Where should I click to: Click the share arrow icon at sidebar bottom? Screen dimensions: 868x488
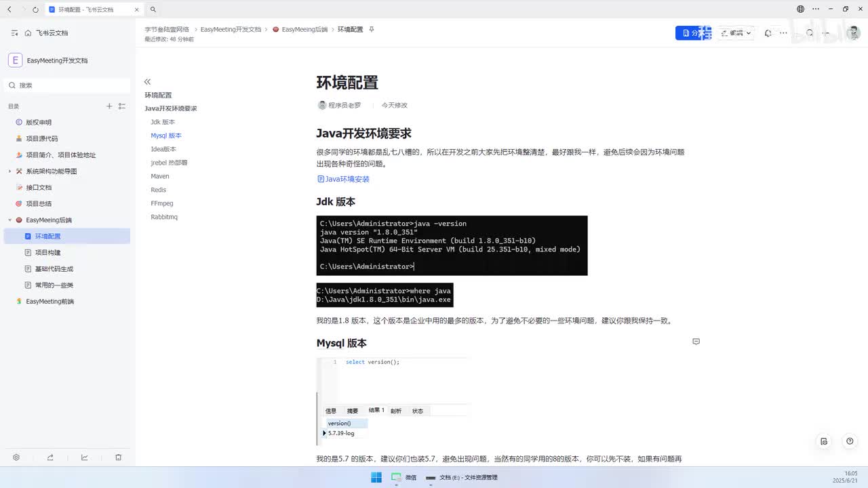[50, 457]
